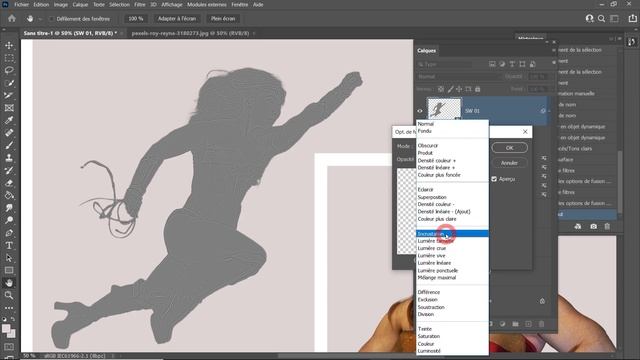The width and height of the screenshot is (640, 360).
Task: Toggle lock position icon in Calques panel
Action: [459, 89]
